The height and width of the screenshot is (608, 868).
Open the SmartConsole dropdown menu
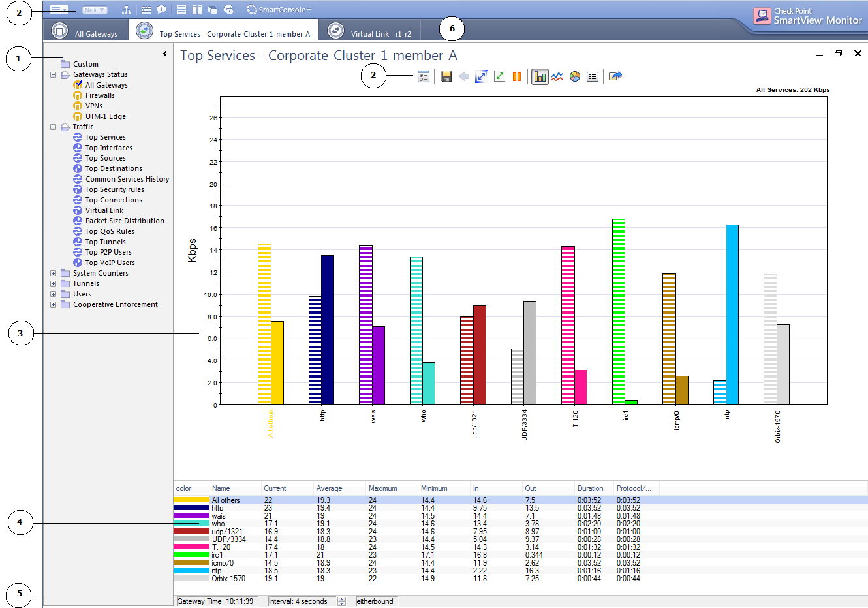pyautogui.click(x=279, y=10)
